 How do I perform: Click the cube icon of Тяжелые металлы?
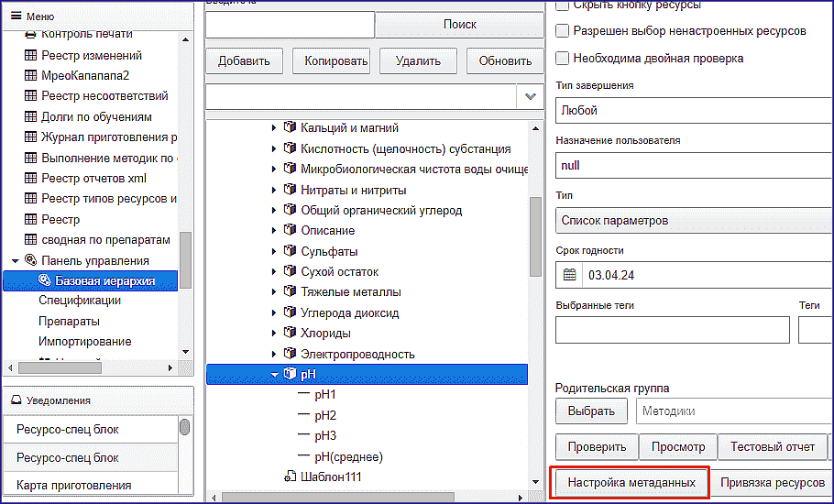pyautogui.click(x=290, y=292)
